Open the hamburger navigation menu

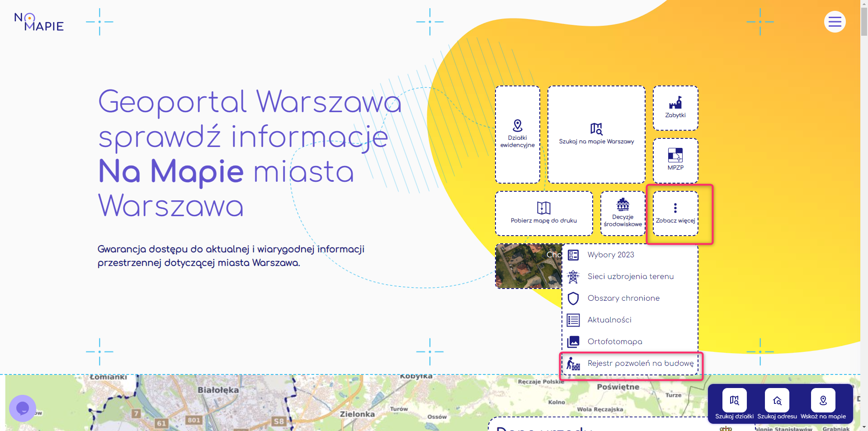(835, 21)
